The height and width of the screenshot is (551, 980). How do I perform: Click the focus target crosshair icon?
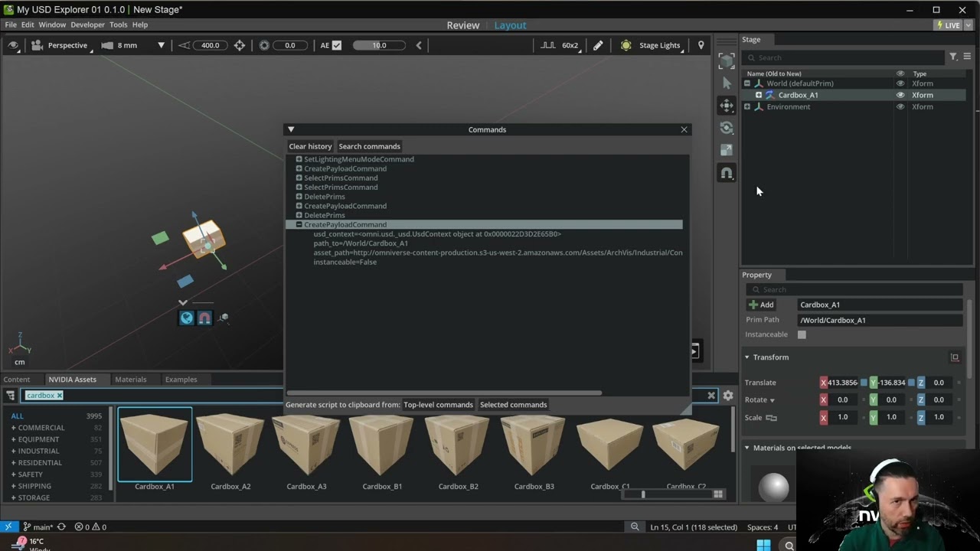(x=240, y=45)
